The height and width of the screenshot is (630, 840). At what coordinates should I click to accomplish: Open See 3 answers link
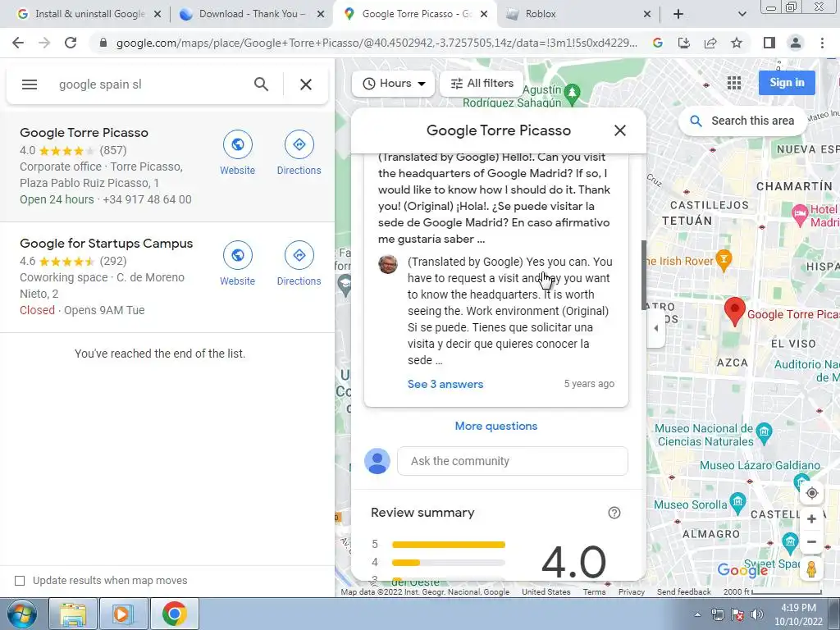coord(445,384)
